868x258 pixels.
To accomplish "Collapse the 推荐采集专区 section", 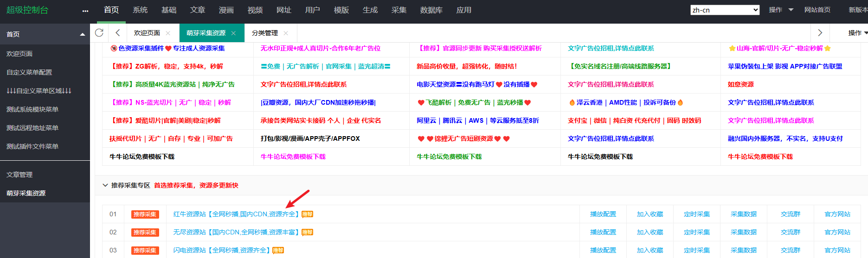I will tap(105, 185).
